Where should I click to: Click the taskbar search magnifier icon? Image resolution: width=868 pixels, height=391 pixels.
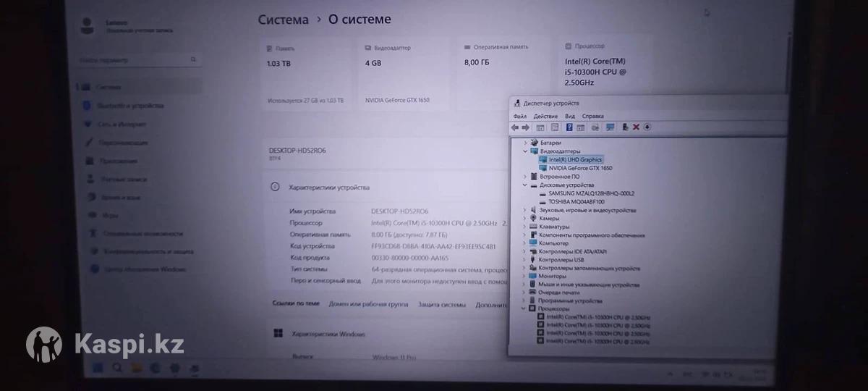[116, 368]
